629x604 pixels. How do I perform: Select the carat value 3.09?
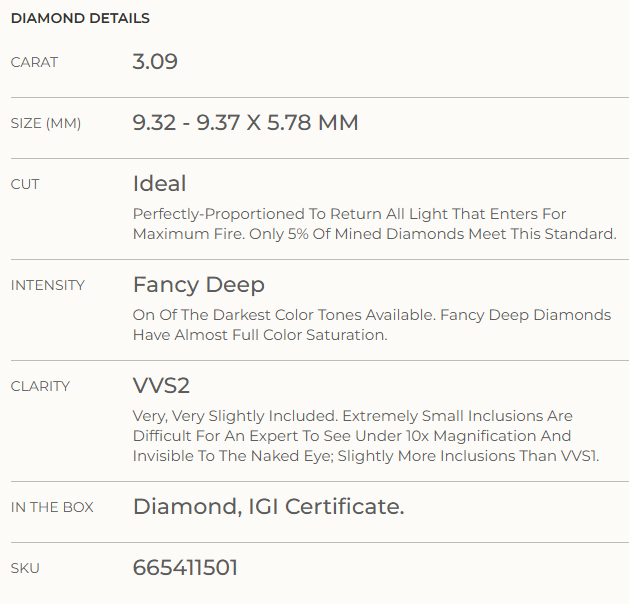(x=155, y=61)
